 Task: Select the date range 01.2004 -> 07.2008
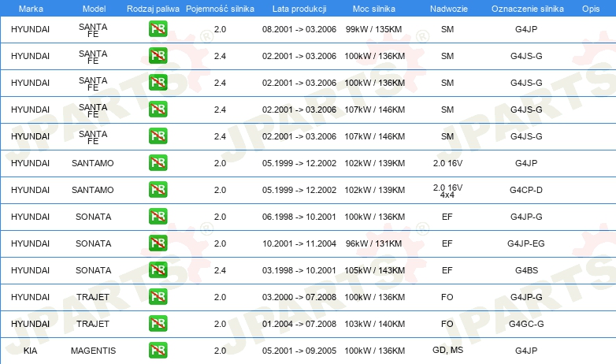(299, 324)
